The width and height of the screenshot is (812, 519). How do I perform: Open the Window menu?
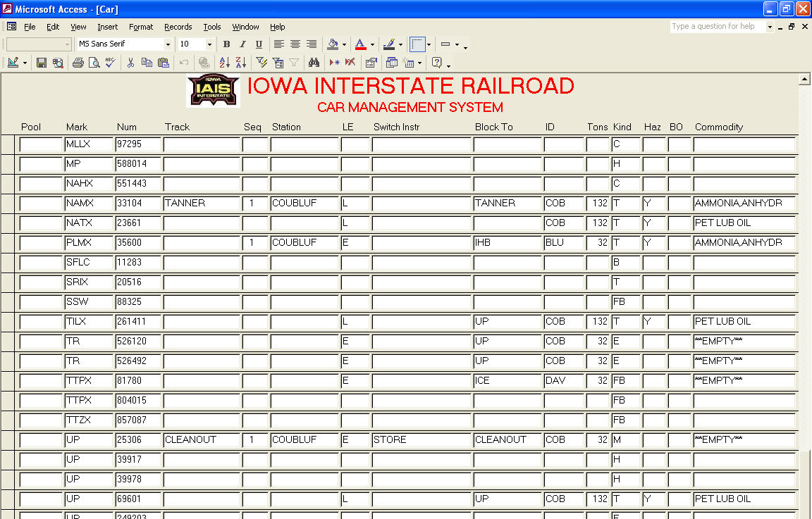pyautogui.click(x=245, y=27)
